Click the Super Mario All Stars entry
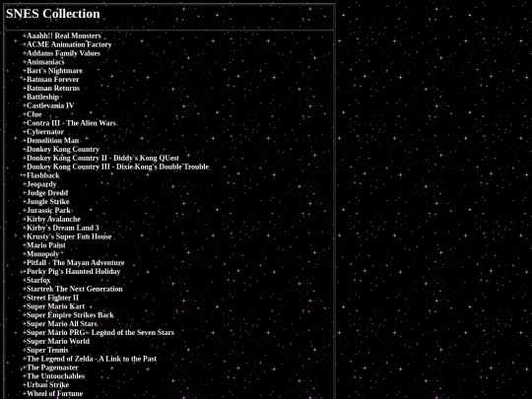 pos(62,324)
